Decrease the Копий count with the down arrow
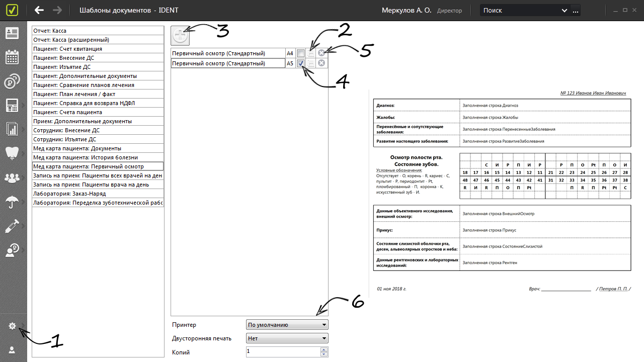644x362 pixels. point(324,354)
